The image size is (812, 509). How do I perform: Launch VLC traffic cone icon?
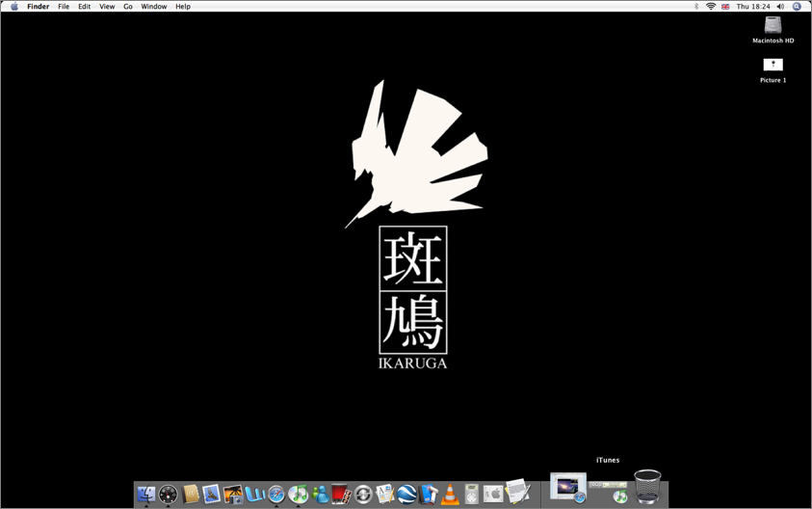450,495
